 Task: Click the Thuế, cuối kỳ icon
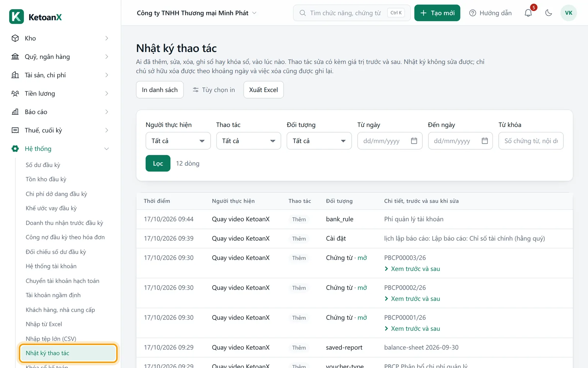[15, 130]
